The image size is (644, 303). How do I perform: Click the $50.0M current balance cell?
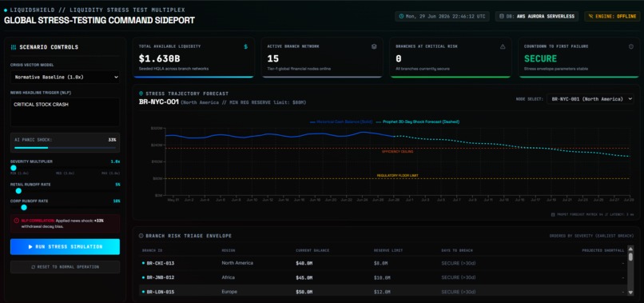(304, 292)
